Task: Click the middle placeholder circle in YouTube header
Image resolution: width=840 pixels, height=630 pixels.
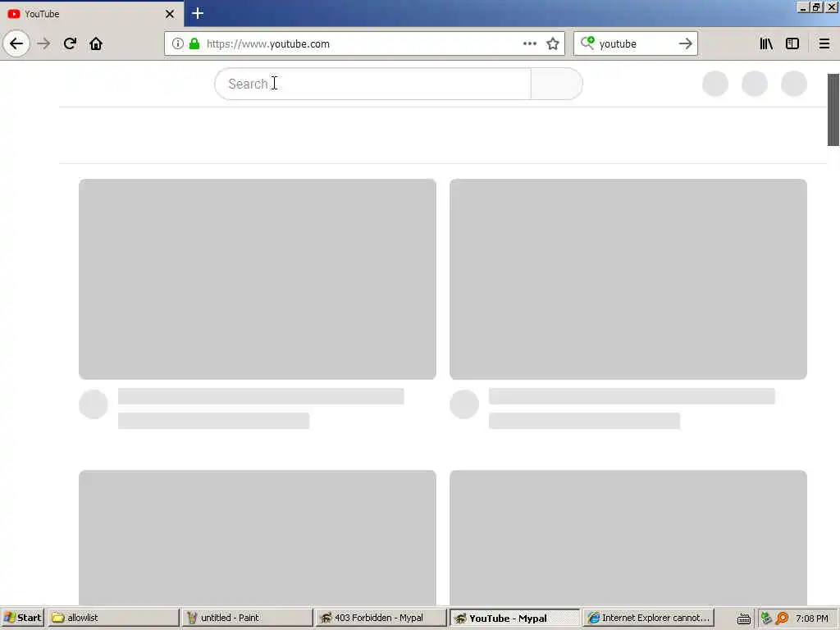Action: [755, 84]
